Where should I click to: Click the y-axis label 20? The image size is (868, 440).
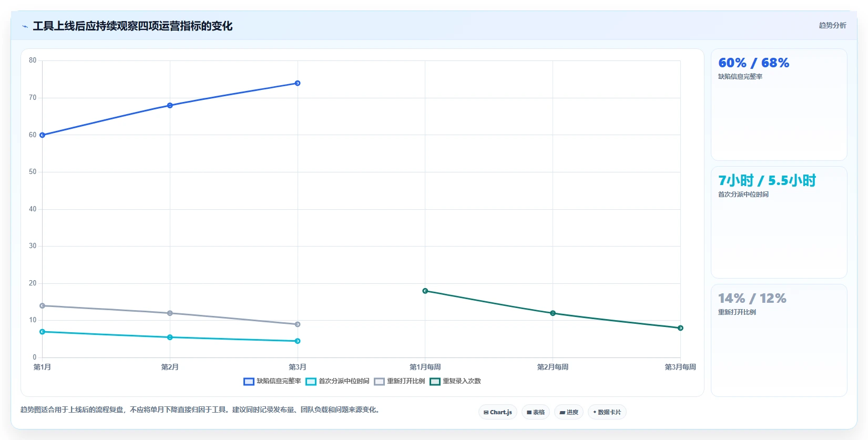pyautogui.click(x=33, y=283)
